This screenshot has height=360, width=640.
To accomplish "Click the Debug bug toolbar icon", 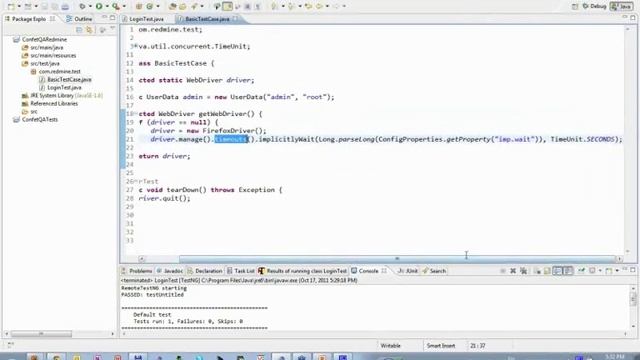I will [82, 7].
